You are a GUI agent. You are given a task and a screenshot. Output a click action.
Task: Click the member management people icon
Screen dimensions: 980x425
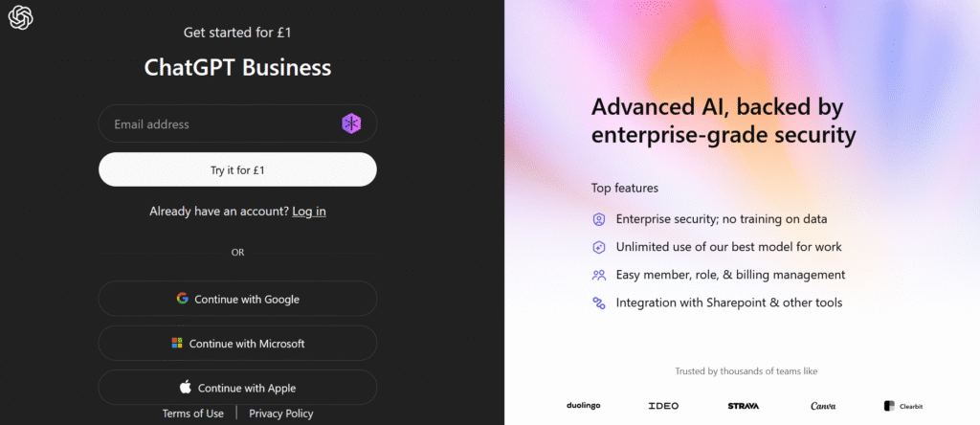(599, 275)
